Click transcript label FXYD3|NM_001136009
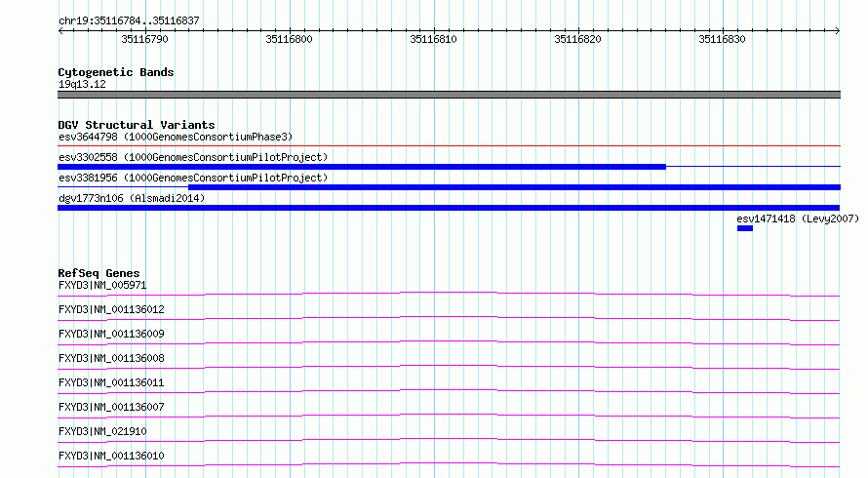The width and height of the screenshot is (868, 478). coord(111,334)
